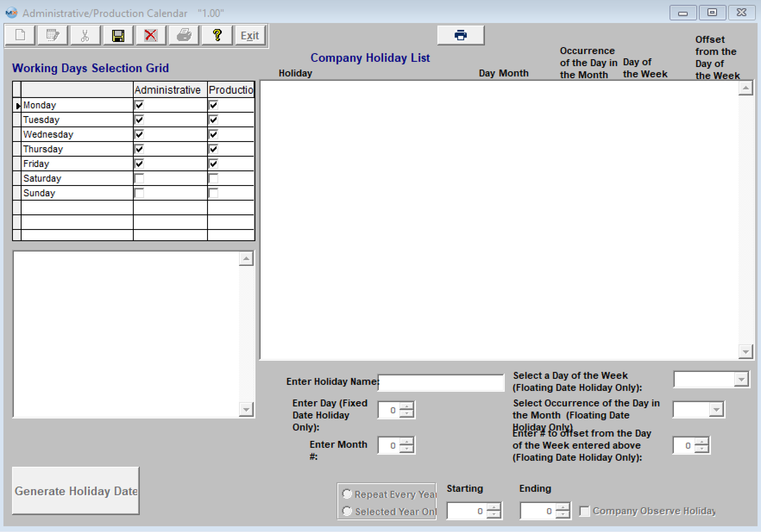Select Repeat Every Year radio button
This screenshot has height=532, width=761.
tap(347, 494)
